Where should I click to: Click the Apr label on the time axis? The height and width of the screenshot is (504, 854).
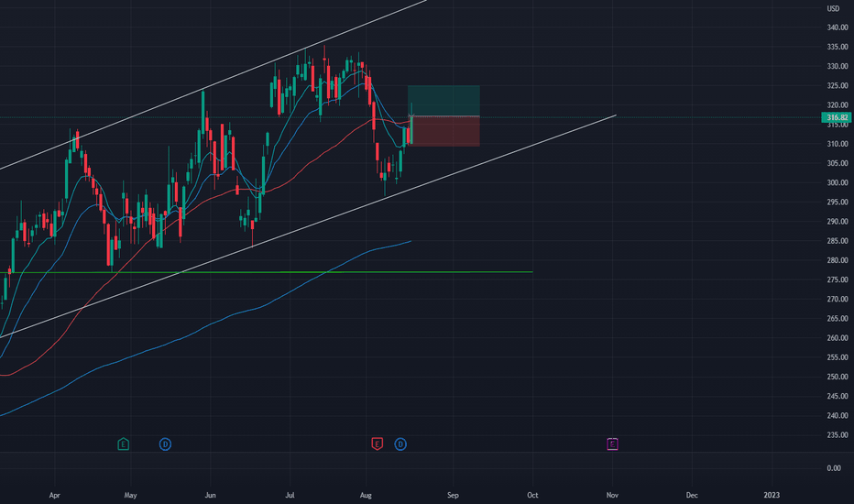point(54,495)
